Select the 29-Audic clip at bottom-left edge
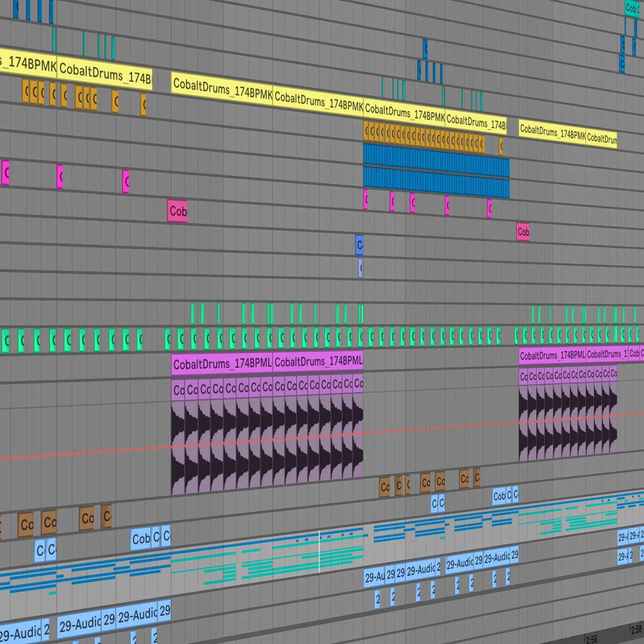Image resolution: width=644 pixels, height=644 pixels. pyautogui.click(x=21, y=633)
